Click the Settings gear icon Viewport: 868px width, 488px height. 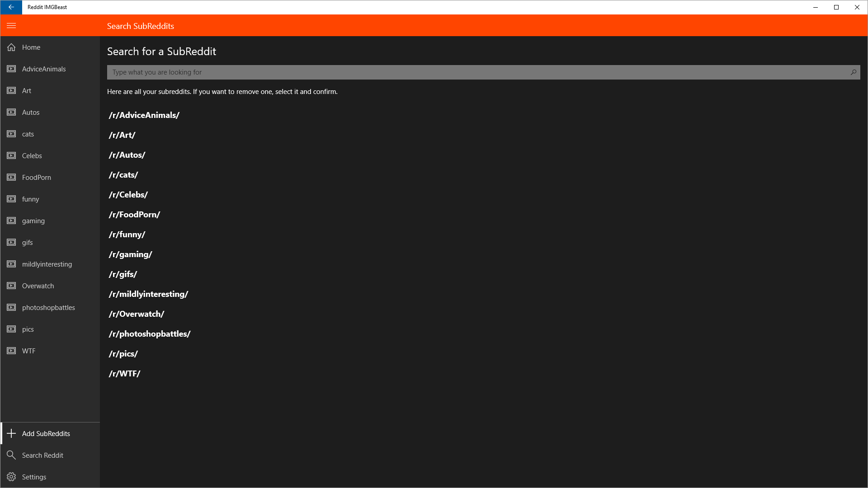click(11, 477)
